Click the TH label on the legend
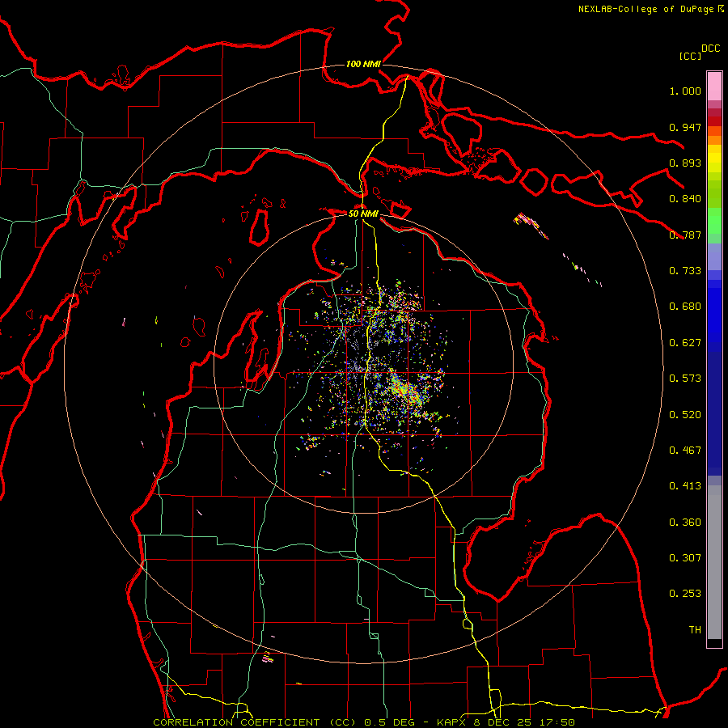 click(695, 630)
